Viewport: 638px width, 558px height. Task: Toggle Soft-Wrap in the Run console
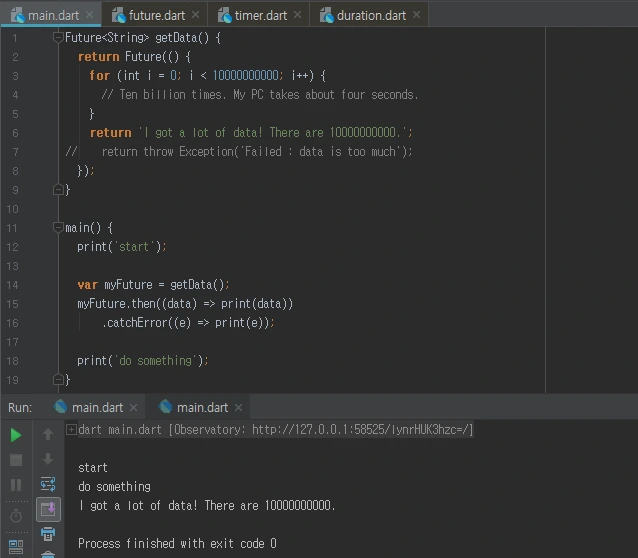coord(48,484)
